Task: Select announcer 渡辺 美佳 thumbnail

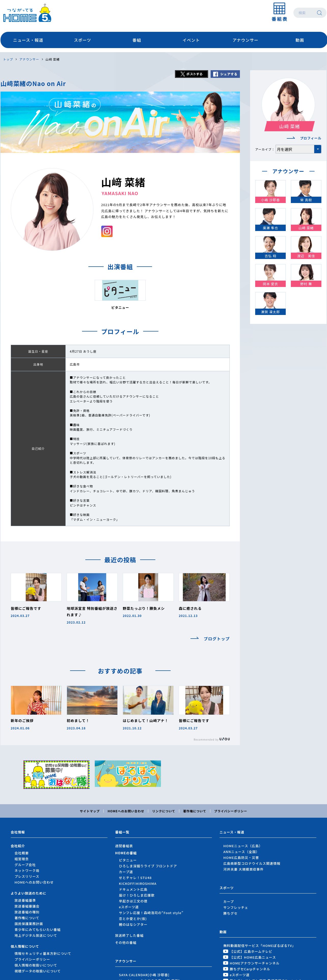Action: (306, 248)
